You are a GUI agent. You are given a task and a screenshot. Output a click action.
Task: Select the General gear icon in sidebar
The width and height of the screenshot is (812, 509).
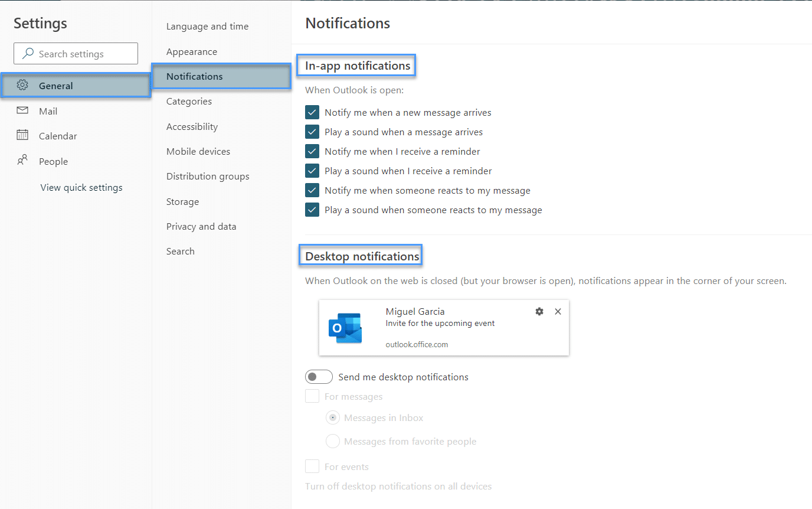(22, 85)
